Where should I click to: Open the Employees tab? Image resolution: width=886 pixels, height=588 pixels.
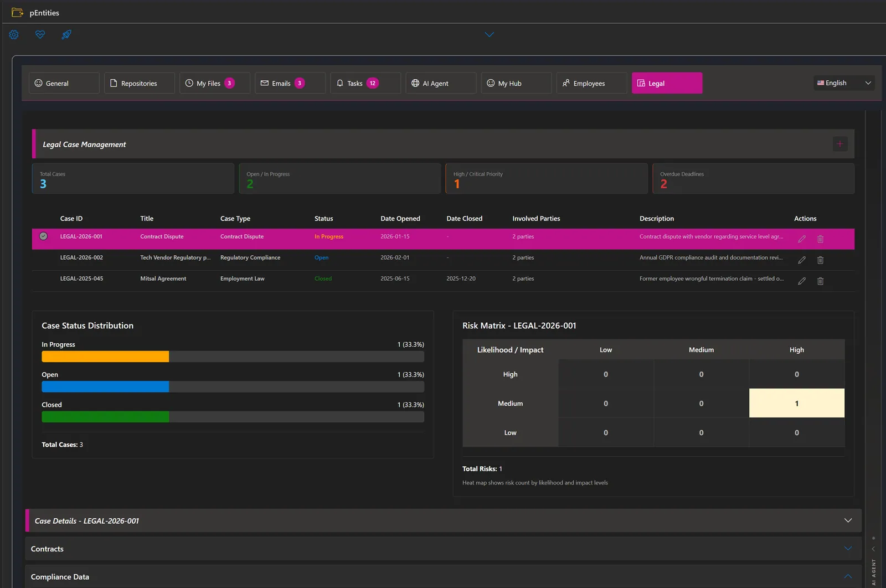[591, 83]
